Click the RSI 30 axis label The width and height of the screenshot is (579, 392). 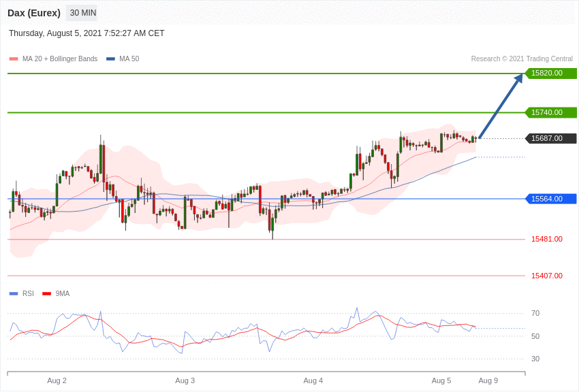(535, 359)
